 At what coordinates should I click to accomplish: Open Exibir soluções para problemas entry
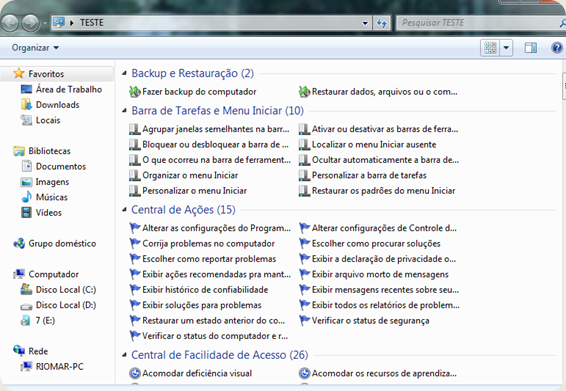click(195, 305)
